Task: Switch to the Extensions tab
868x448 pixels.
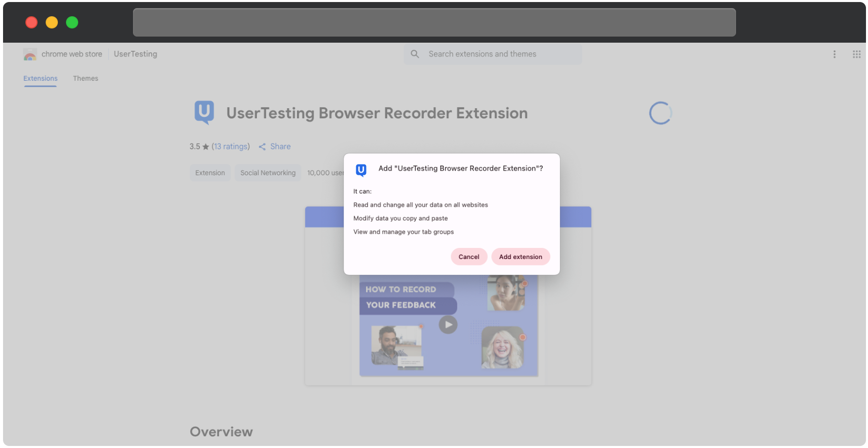Action: [40, 78]
